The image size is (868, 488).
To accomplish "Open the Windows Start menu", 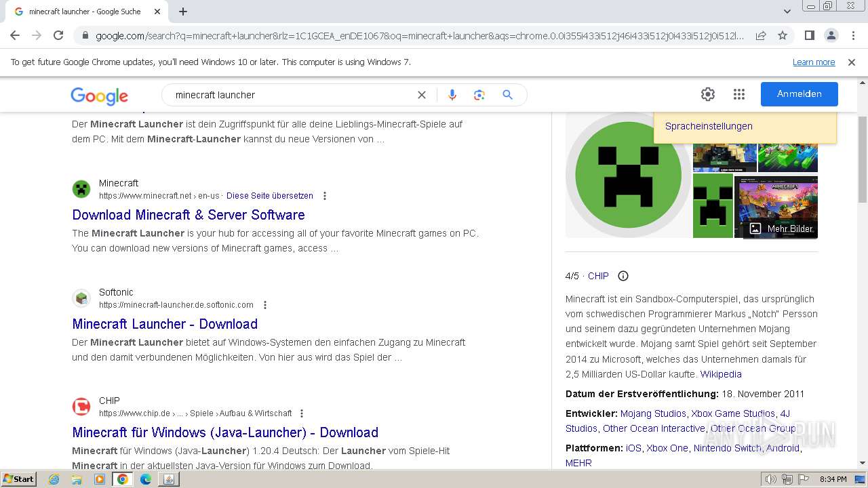I will (x=18, y=479).
